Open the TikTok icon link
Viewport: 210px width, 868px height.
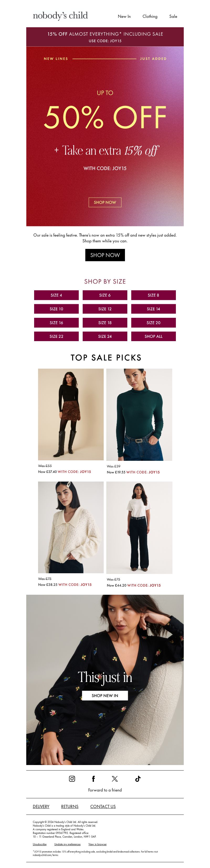tap(138, 778)
